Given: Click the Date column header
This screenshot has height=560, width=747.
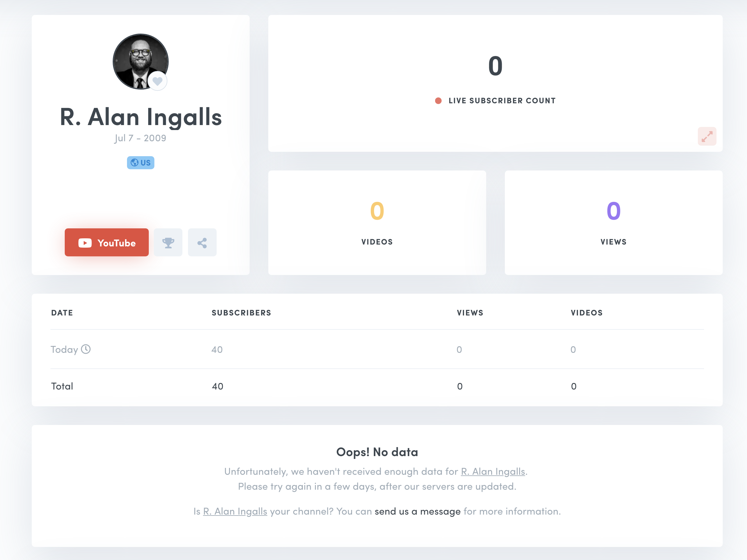Looking at the screenshot, I should [x=62, y=313].
